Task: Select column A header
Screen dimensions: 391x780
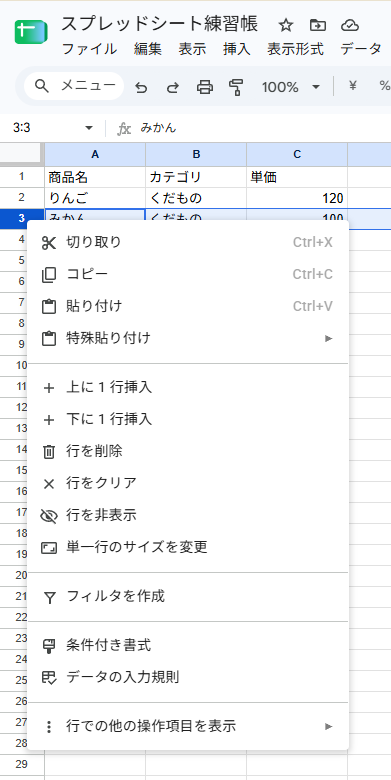Action: tap(95, 154)
